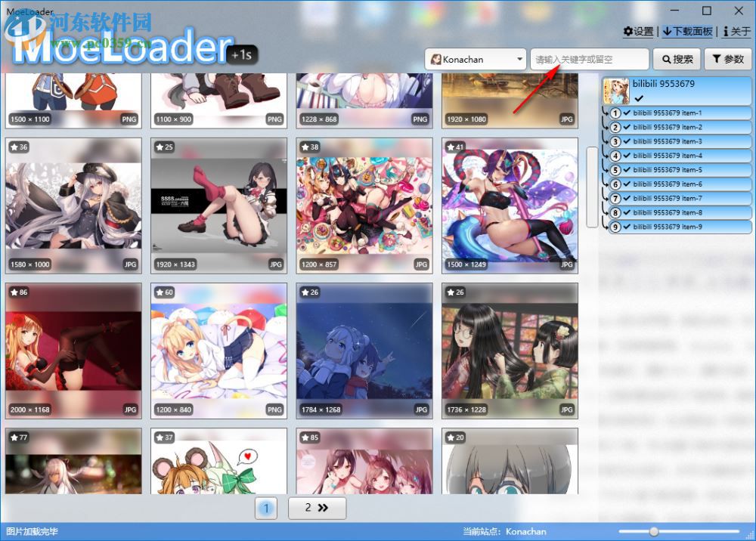Focus the keyword search input field
756x541 pixels.
(x=589, y=59)
